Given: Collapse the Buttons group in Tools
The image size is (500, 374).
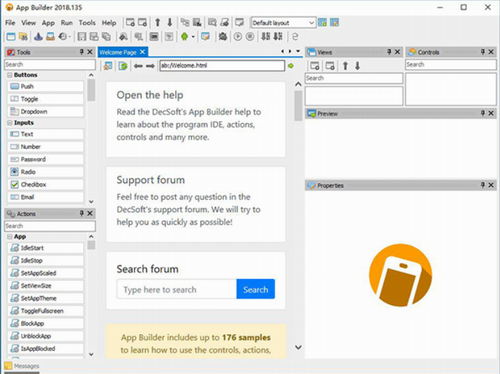Looking at the screenshot, I should click(x=10, y=75).
